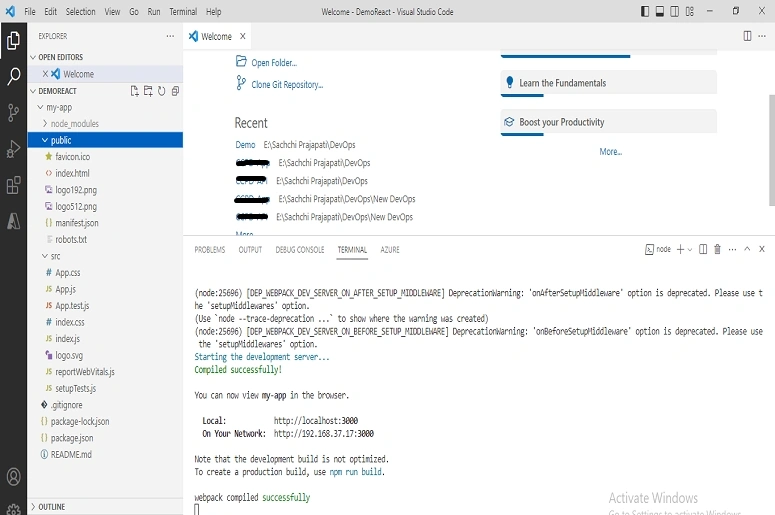
Task: Click New Folder icon in DEMOREACT header
Action: point(148,91)
